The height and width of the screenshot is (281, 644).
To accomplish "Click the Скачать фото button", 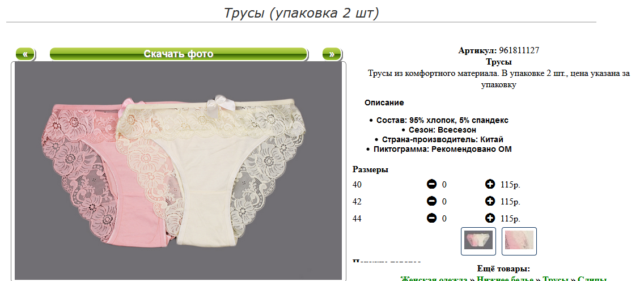I will point(179,54).
